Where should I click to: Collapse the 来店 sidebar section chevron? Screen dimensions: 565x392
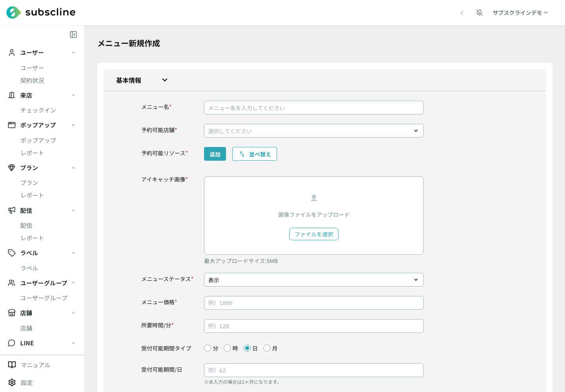(x=73, y=95)
